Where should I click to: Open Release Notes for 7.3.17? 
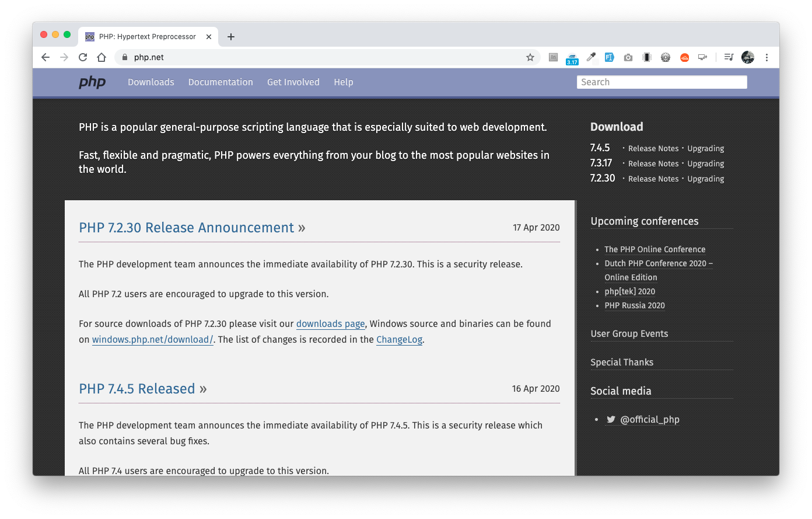coord(653,163)
